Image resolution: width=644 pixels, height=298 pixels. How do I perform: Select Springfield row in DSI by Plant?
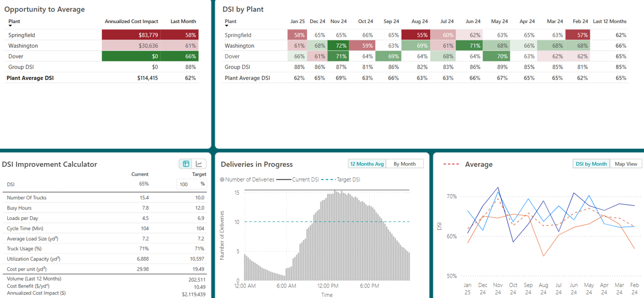[x=425, y=35]
